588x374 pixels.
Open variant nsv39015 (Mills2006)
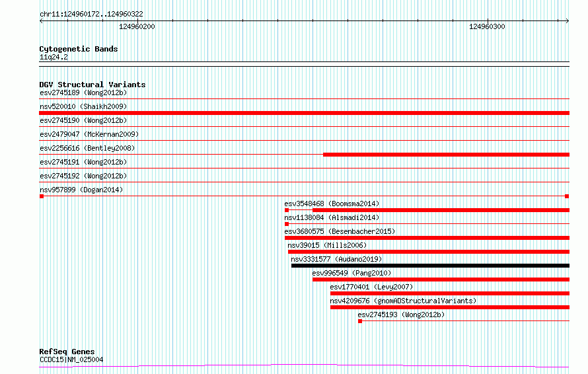(x=327, y=245)
